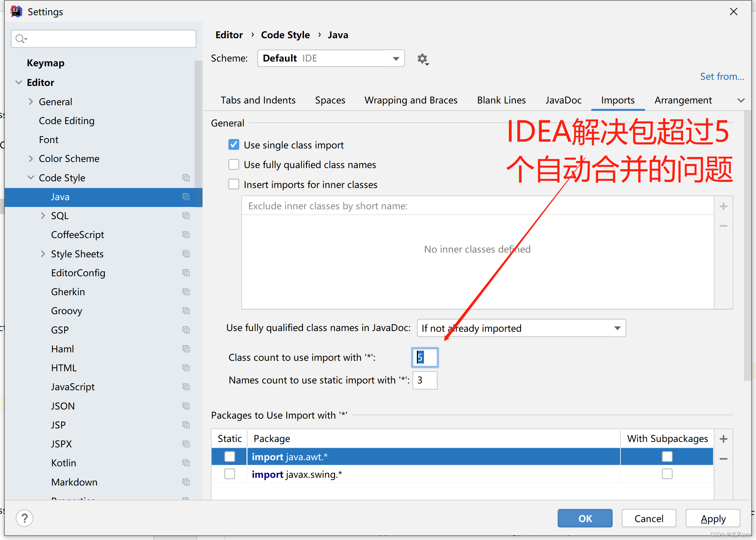Click the Set from... link
The image size is (756, 540).
[x=722, y=76]
